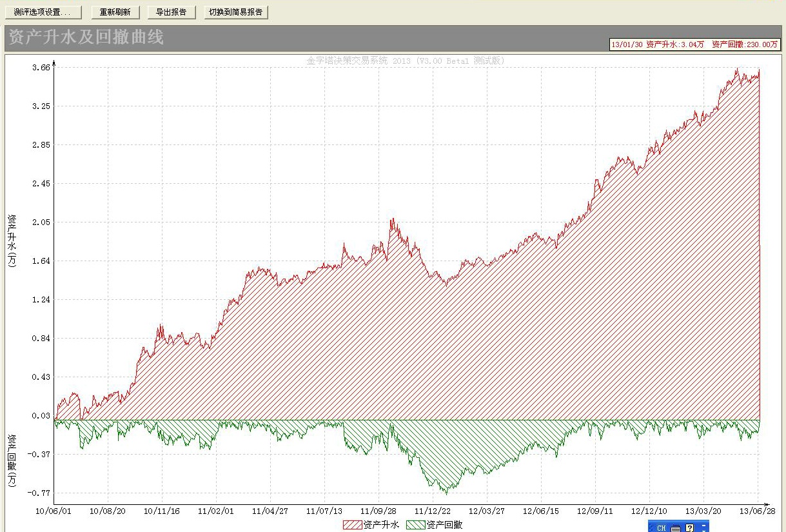Click the 13/06/28 date on x-axis
Screen dimensions: 786x532
(757, 511)
